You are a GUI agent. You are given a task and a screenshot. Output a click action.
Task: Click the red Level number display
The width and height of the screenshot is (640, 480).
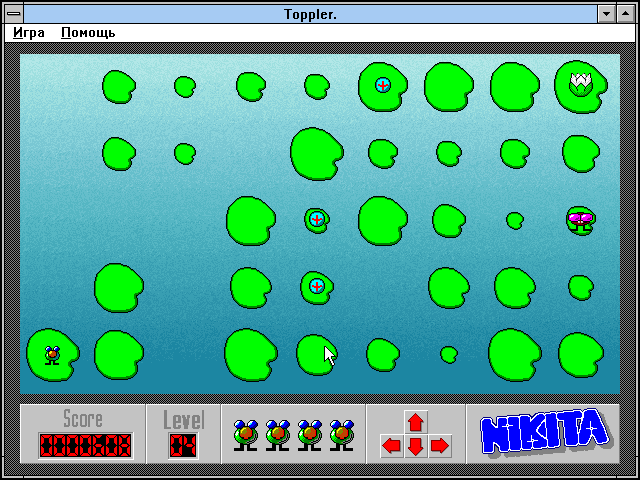coord(183,445)
